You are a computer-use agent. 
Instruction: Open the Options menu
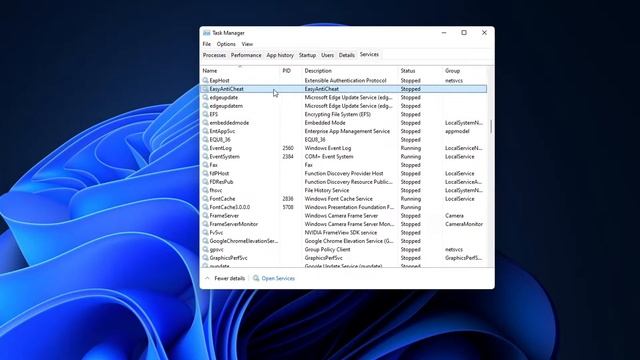pos(226,44)
